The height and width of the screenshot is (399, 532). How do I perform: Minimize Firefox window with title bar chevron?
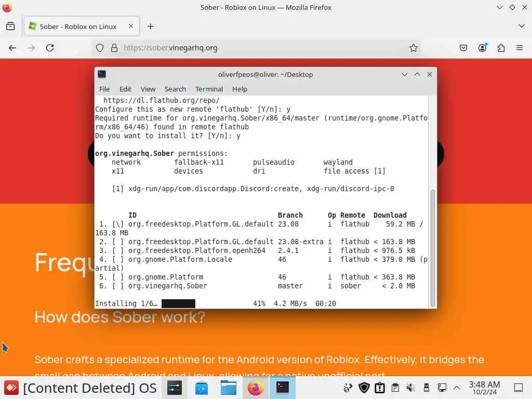click(x=499, y=7)
